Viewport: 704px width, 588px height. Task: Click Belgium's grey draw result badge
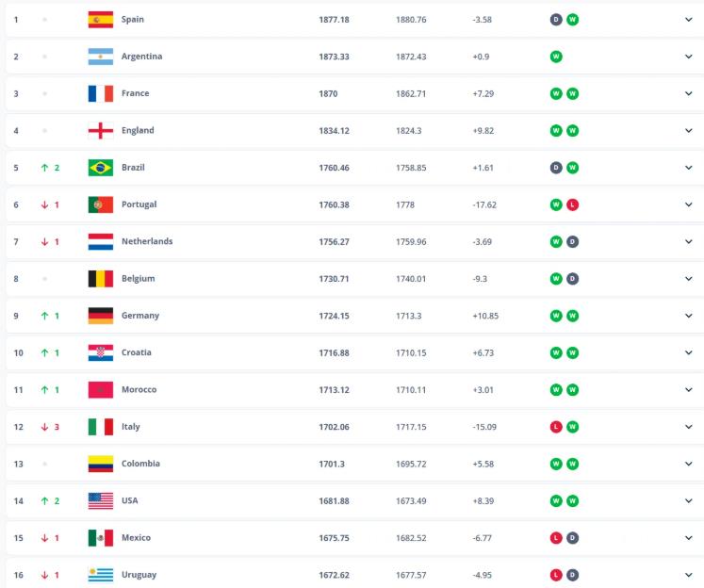tap(572, 279)
